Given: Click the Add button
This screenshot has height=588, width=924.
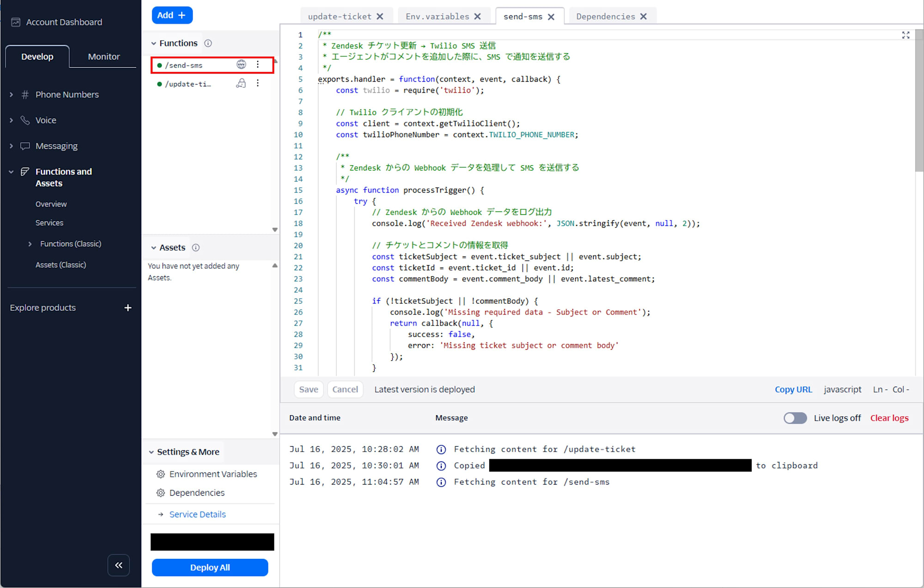Looking at the screenshot, I should [172, 15].
